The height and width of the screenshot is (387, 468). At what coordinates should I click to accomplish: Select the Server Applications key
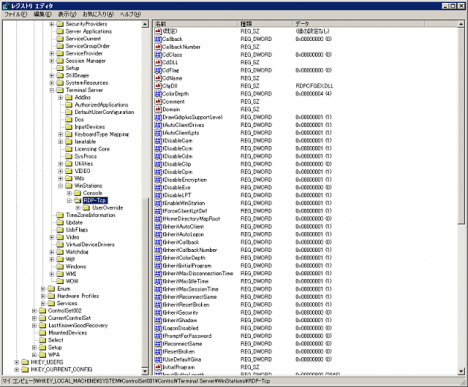pyautogui.click(x=89, y=31)
